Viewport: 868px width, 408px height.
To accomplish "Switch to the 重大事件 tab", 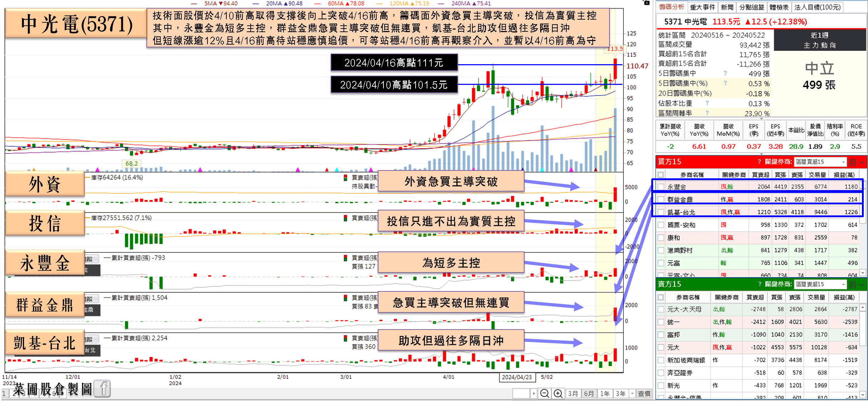I will 702,7.
